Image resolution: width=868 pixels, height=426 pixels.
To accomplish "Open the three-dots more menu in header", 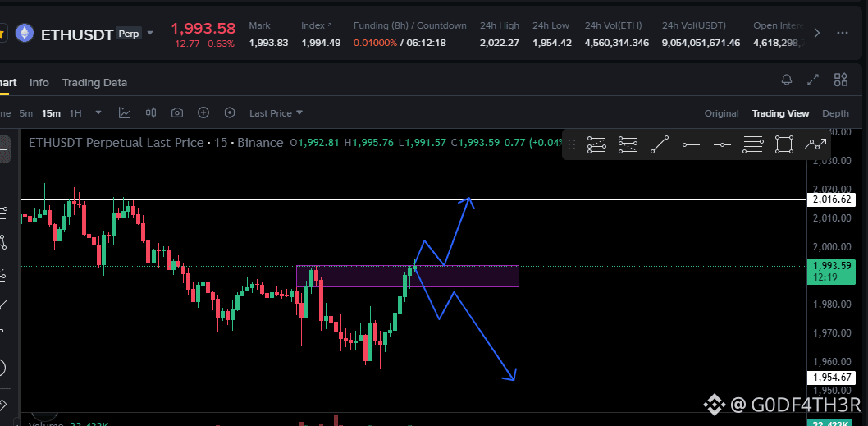I will (843, 33).
